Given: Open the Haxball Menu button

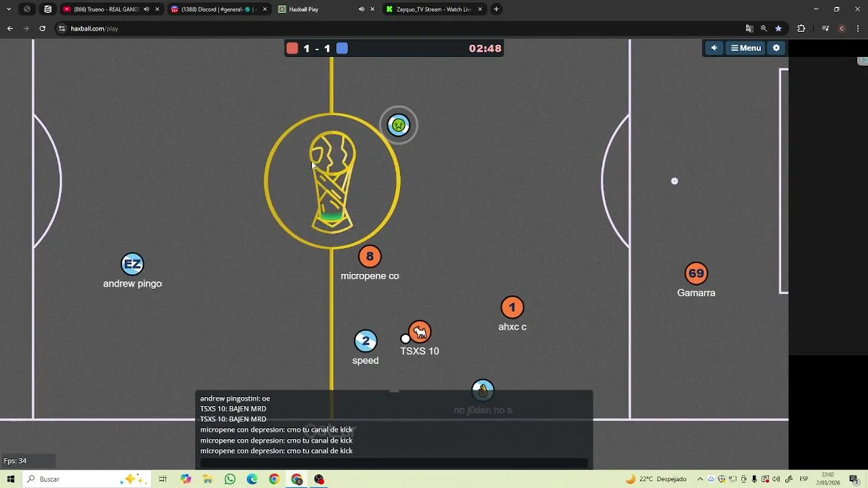Looking at the screenshot, I should pyautogui.click(x=745, y=48).
